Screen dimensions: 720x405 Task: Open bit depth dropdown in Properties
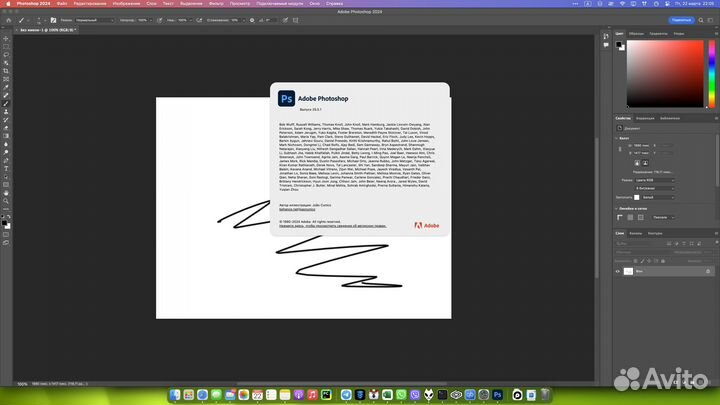coord(654,188)
